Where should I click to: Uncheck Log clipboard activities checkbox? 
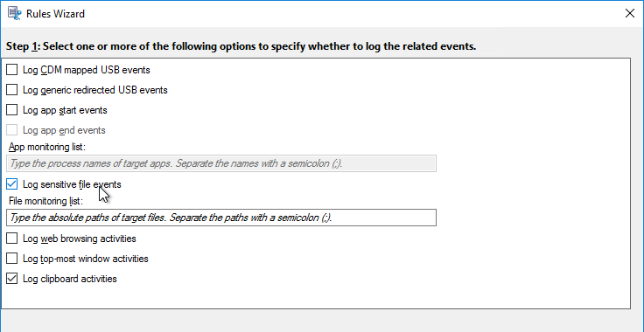point(12,279)
